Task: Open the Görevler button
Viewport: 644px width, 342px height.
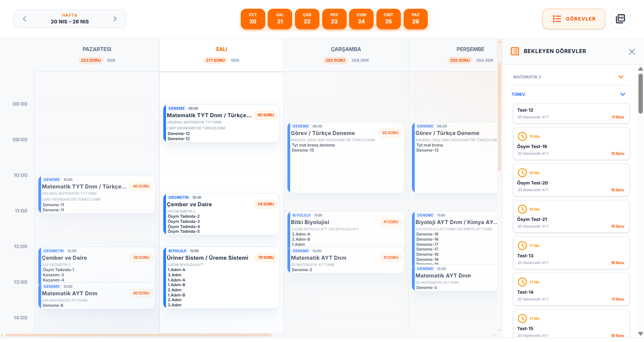Action: pos(574,19)
